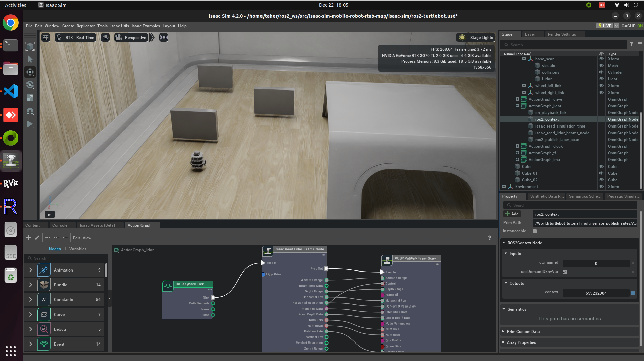Viewport: 644px width, 361px height.
Task: Open Google Chrome from the dock
Action: click(x=11, y=23)
